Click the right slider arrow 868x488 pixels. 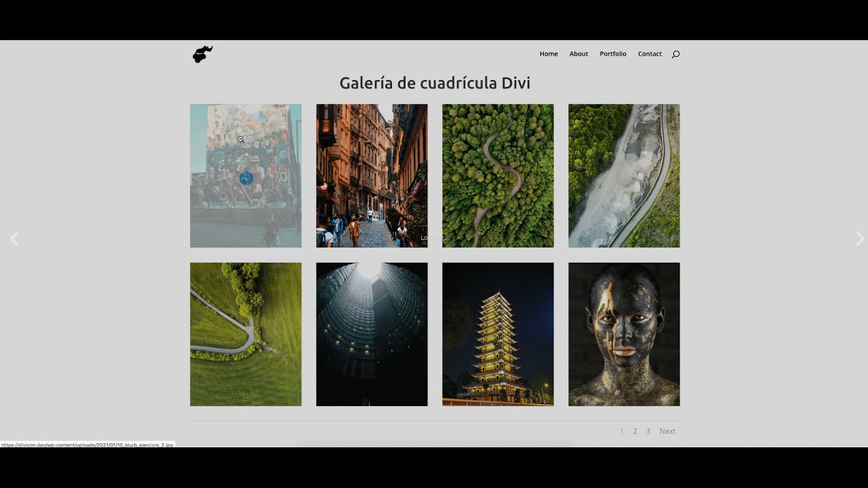[x=859, y=239]
